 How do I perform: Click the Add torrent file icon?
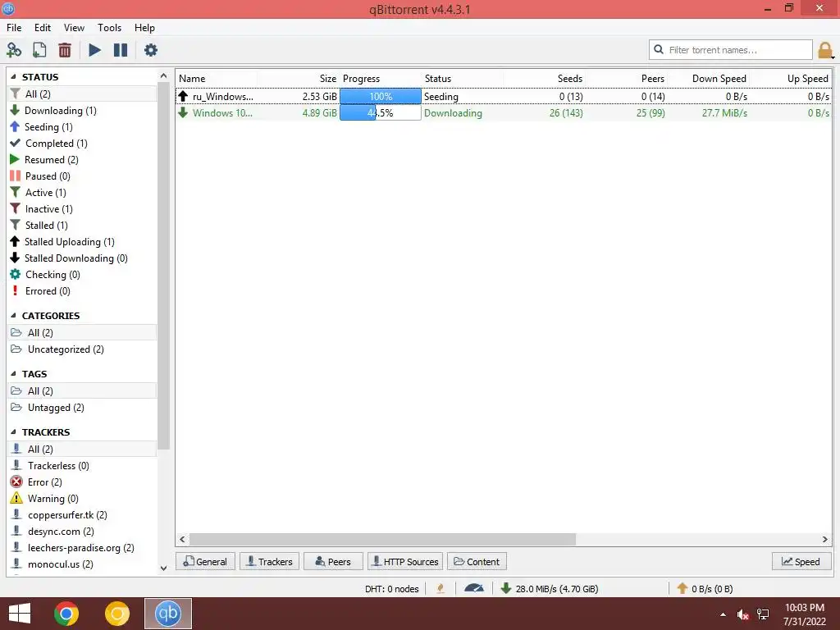(39, 50)
